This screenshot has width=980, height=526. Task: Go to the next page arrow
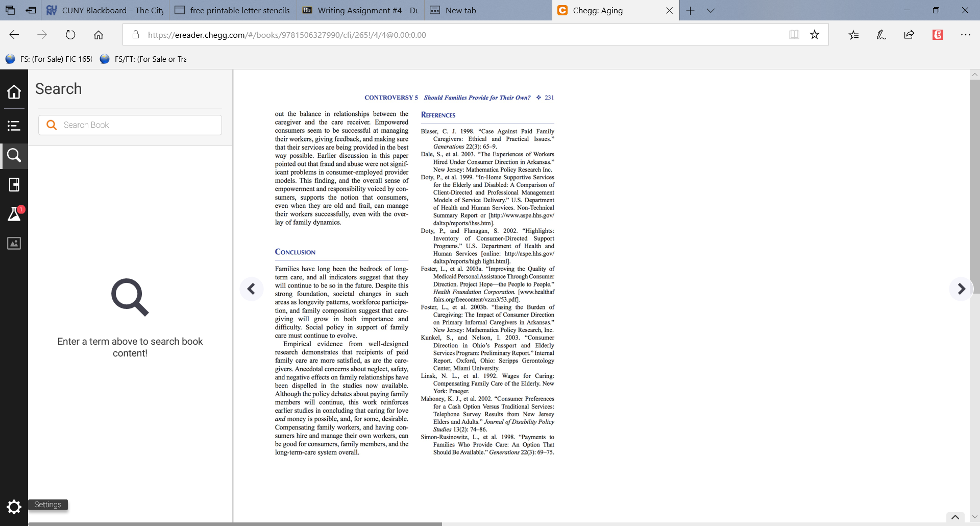tap(961, 289)
